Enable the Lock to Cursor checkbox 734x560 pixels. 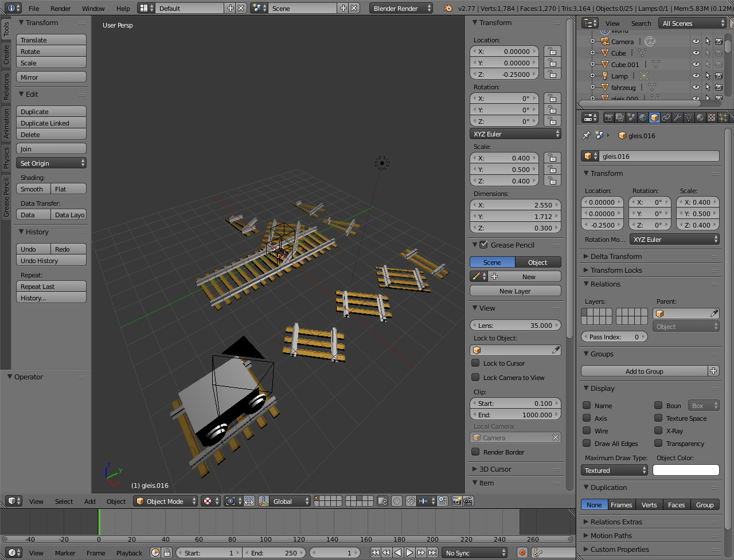pos(475,363)
